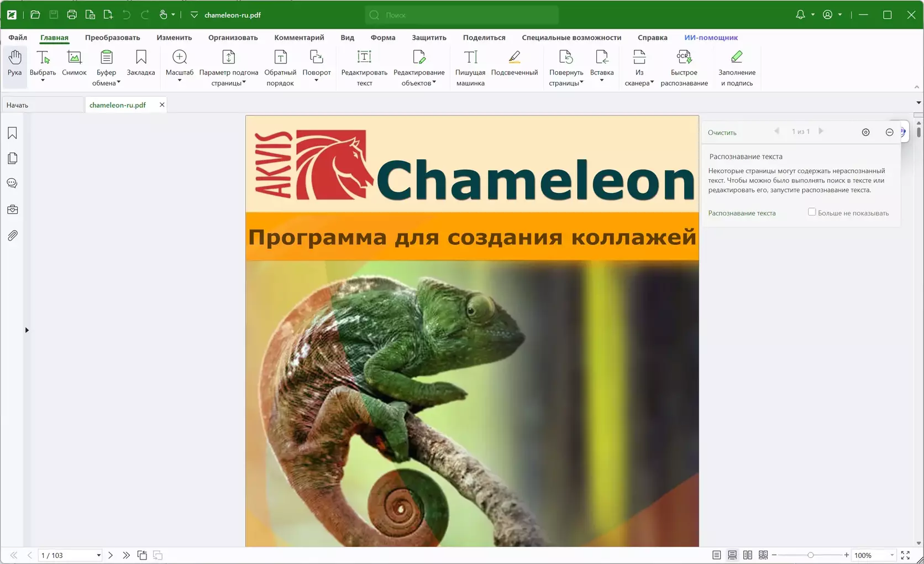The image size is (924, 564).
Task: Start Редактировать текст edit text tool
Action: [x=364, y=67]
